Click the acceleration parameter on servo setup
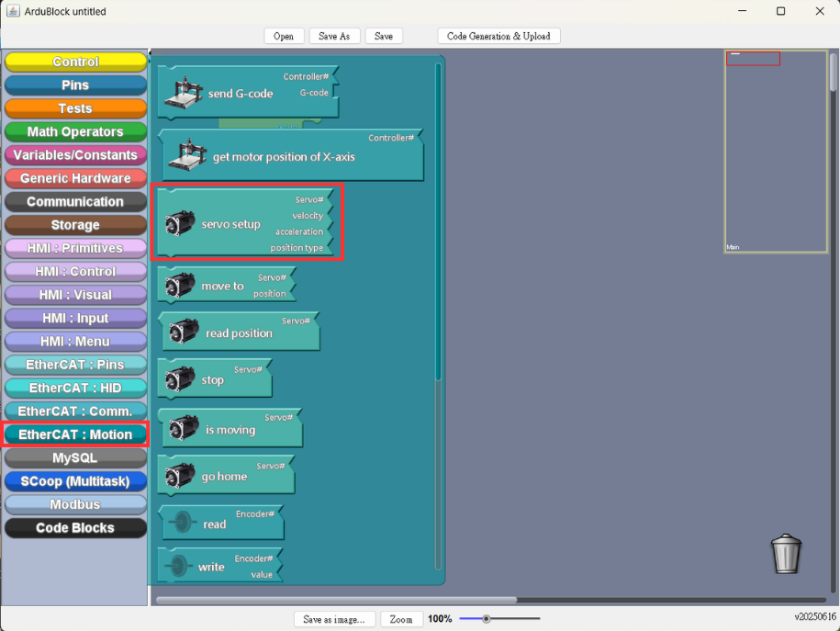Viewport: 840px width, 631px height. tap(299, 231)
